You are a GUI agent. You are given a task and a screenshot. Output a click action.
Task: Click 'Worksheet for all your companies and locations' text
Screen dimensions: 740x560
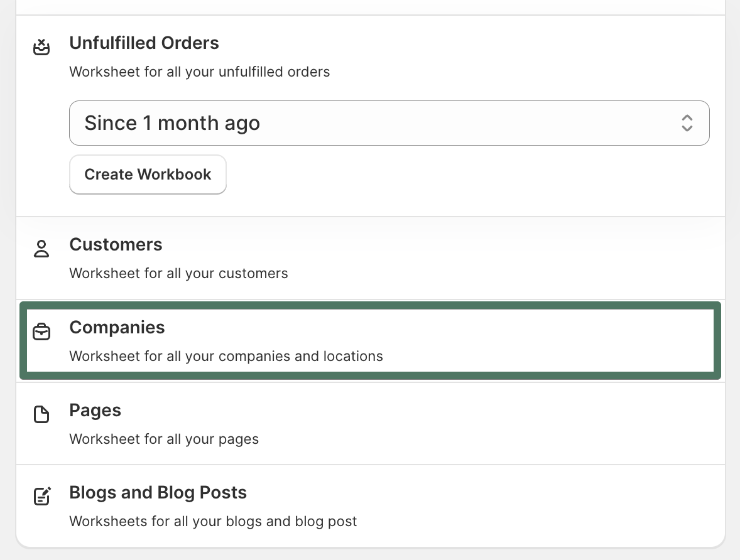226,356
